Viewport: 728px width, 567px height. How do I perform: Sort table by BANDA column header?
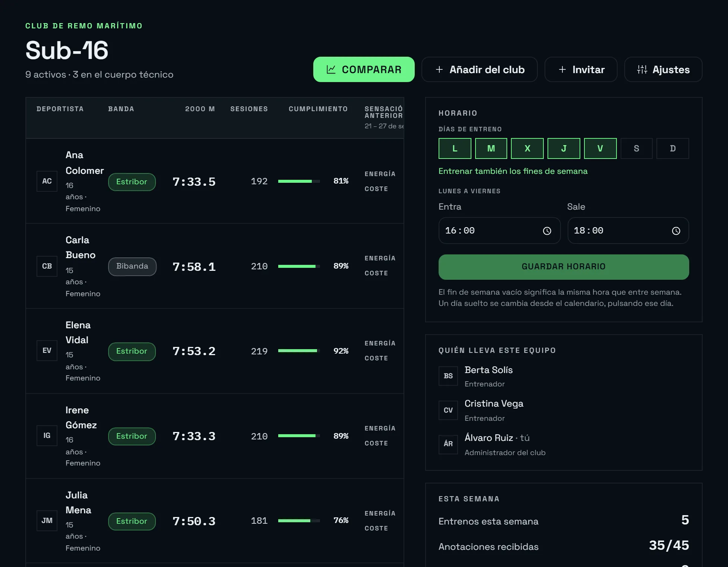pos(121,109)
